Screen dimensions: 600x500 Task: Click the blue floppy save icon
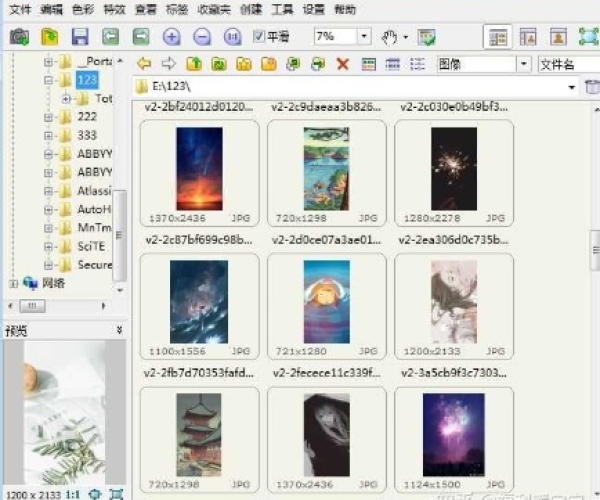(80, 37)
